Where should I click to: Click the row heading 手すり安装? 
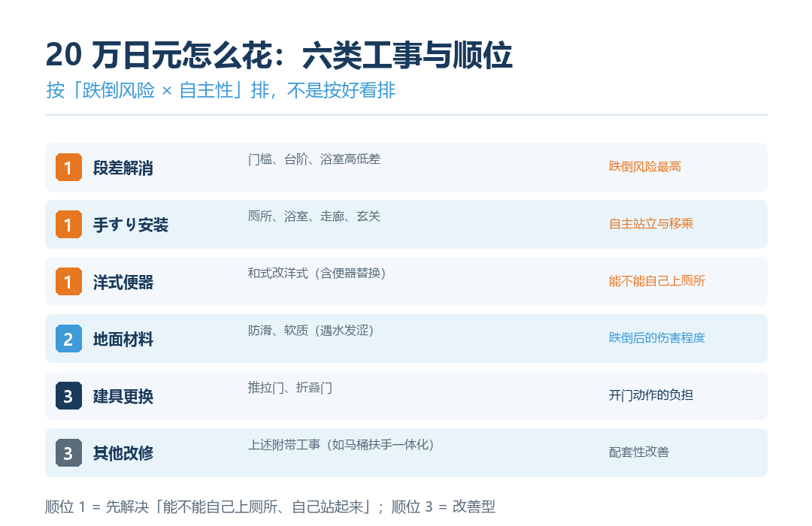[x=131, y=225]
